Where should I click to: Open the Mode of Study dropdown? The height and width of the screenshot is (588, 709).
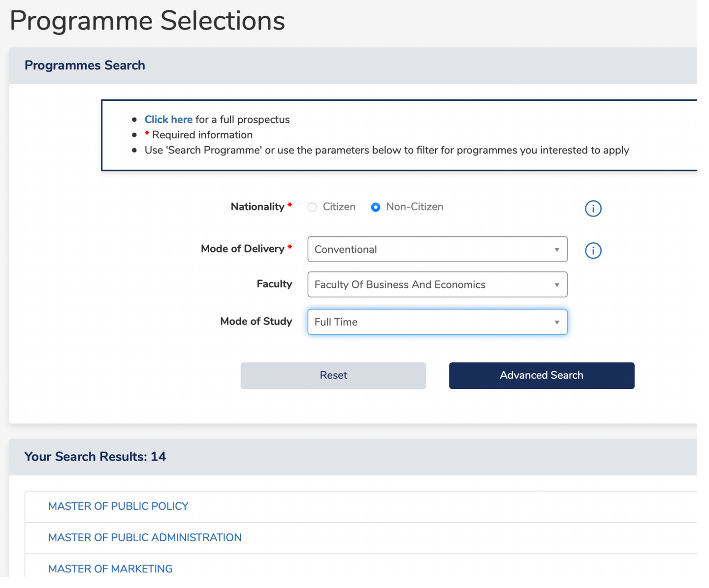pyautogui.click(x=437, y=322)
